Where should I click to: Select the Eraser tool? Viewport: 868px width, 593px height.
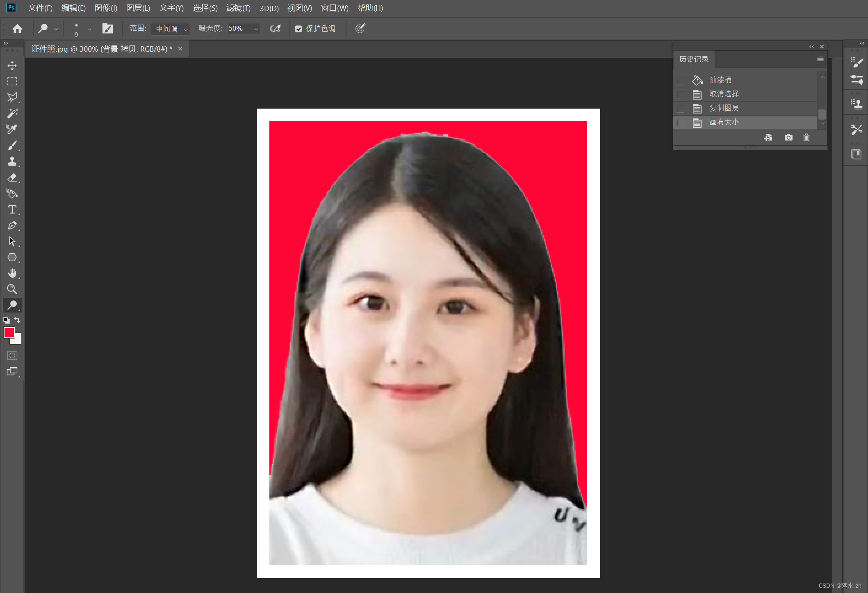(12, 177)
